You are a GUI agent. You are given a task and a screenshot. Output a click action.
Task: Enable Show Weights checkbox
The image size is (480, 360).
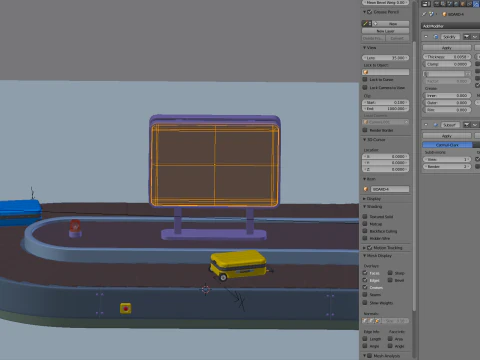(x=365, y=303)
